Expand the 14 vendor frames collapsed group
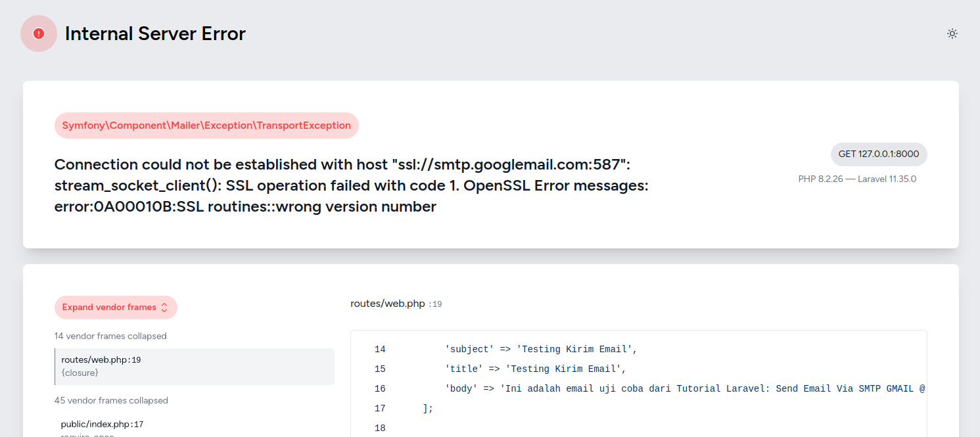This screenshot has width=980, height=437. point(110,336)
